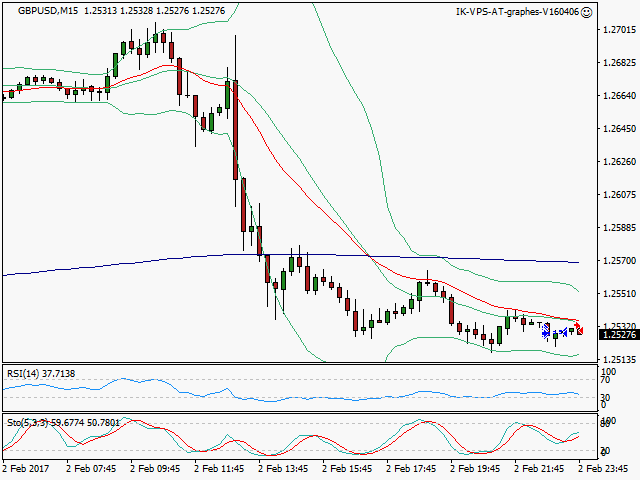Viewport: 640px width, 480px height.
Task: Select the tall red candle at the 11:45 drop
Action: point(235,130)
